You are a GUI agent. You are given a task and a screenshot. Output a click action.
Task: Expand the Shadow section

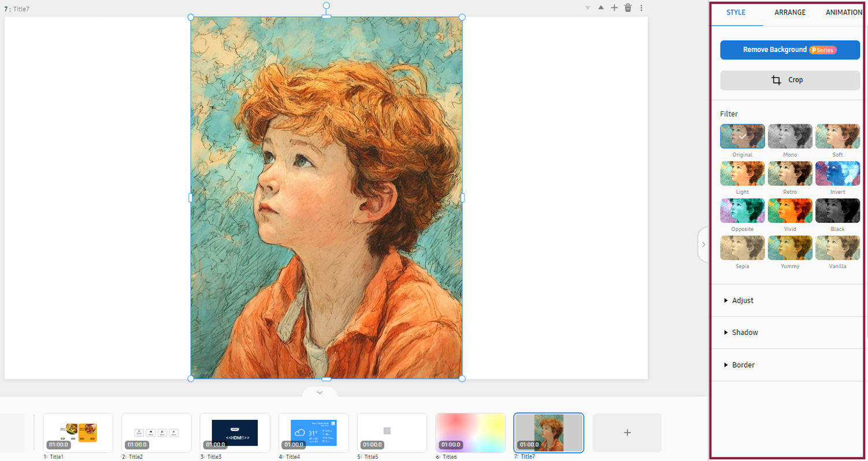pyautogui.click(x=744, y=333)
